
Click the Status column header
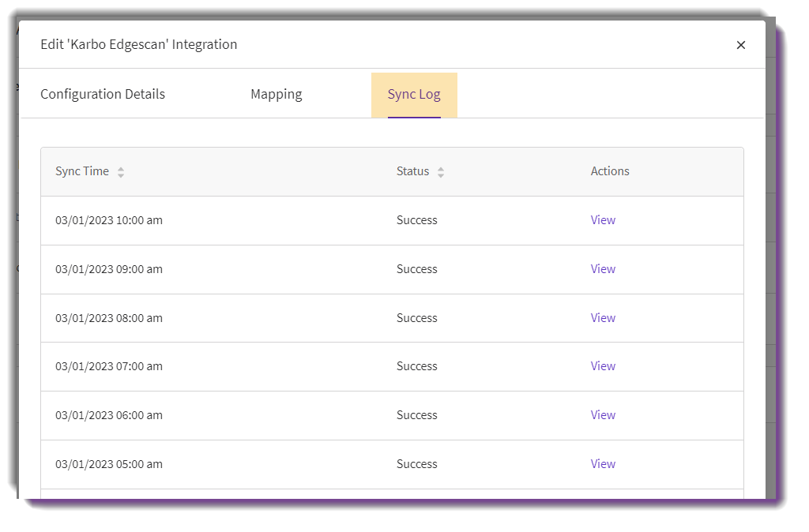412,171
